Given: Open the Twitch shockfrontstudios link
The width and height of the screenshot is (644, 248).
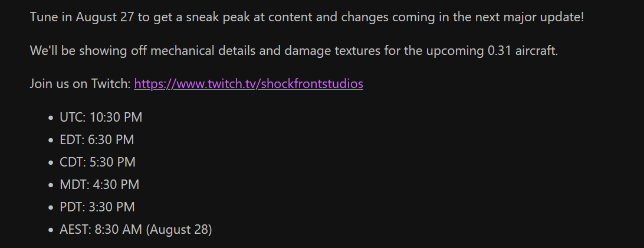Looking at the screenshot, I should [x=248, y=84].
